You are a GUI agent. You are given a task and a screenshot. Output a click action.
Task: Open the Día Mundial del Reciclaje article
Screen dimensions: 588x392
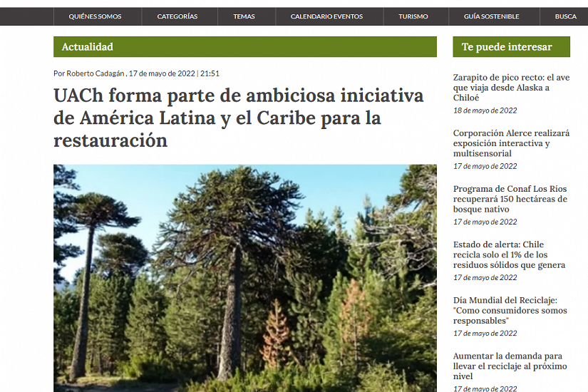[x=510, y=310]
